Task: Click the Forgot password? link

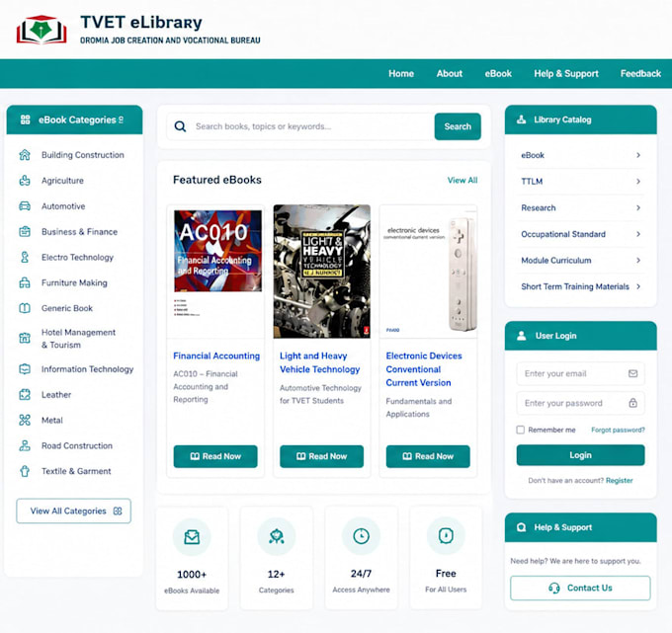Action: pyautogui.click(x=618, y=430)
